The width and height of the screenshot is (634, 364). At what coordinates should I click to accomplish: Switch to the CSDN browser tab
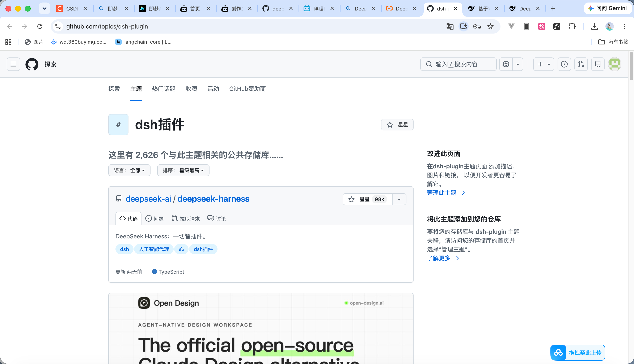coord(72,9)
